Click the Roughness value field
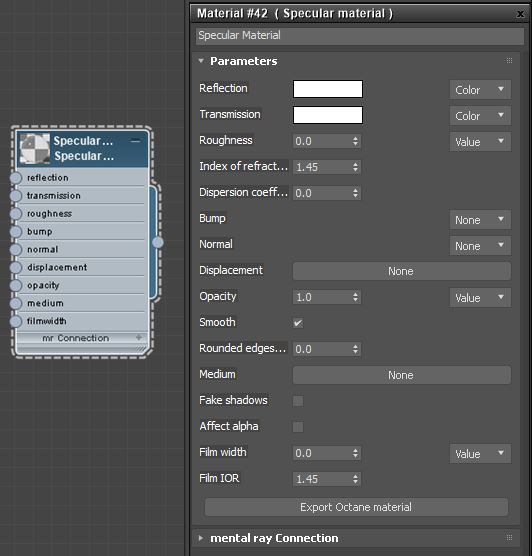 [322, 141]
